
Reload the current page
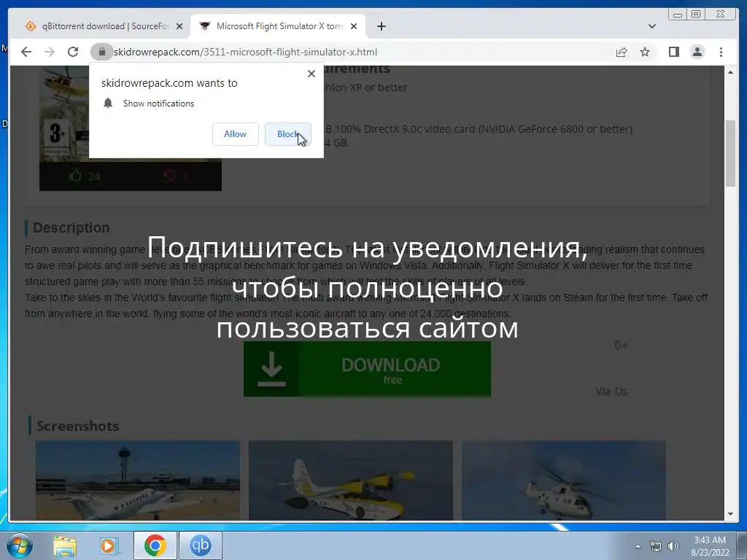pos(73,52)
